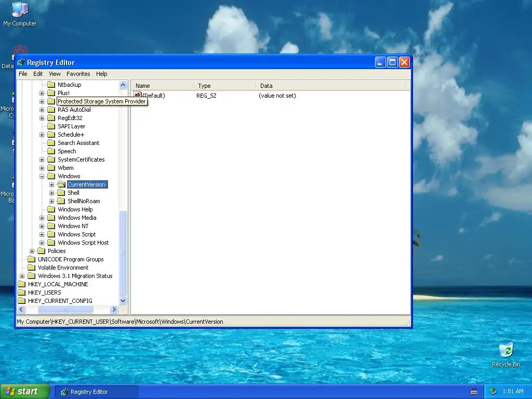This screenshot has height=399, width=532.
Task: Click the taskbar clock showing 1:51 AM
Action: 513,392
